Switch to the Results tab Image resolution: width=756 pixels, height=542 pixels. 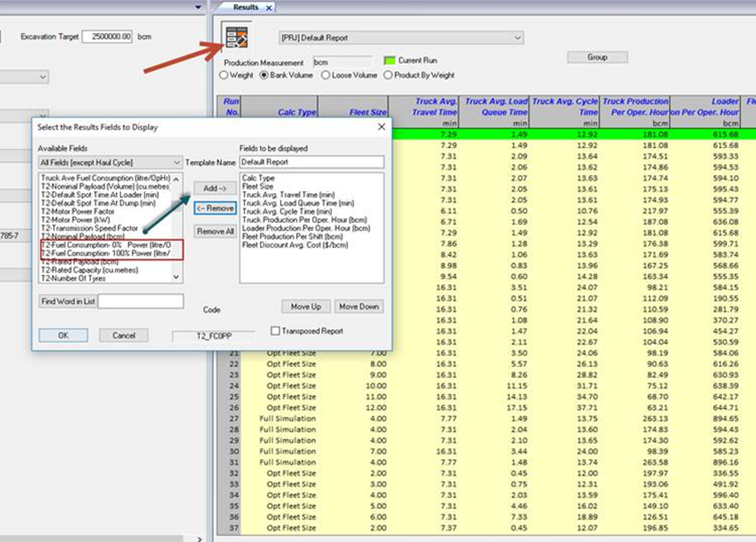point(245,7)
